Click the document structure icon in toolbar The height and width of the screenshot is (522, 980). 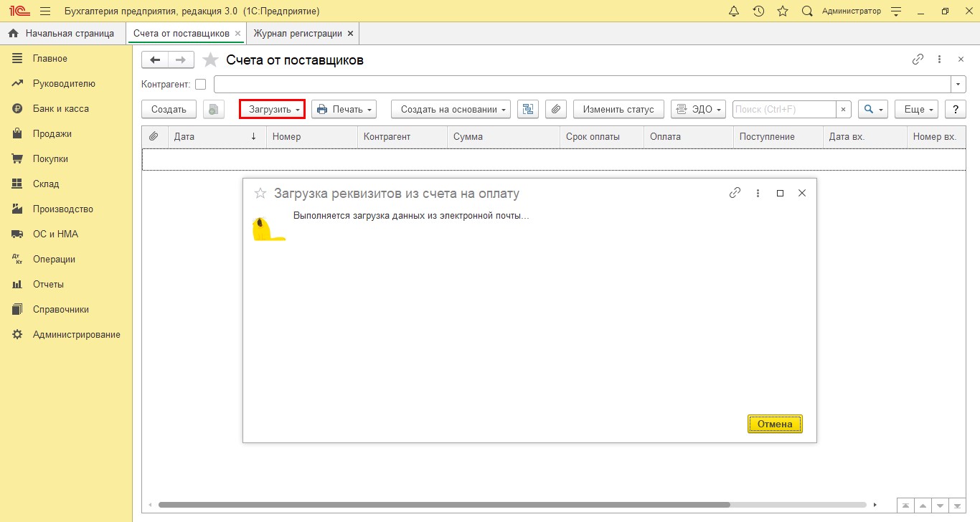(528, 109)
